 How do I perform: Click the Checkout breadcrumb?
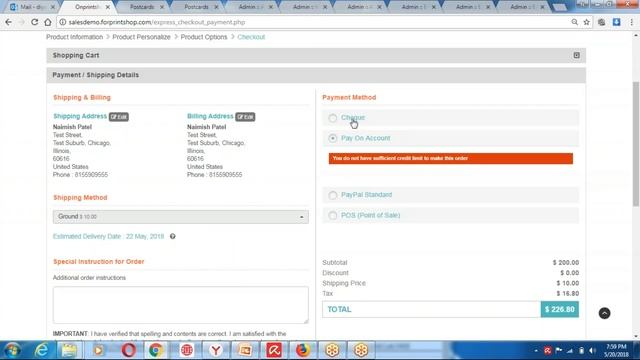[251, 37]
